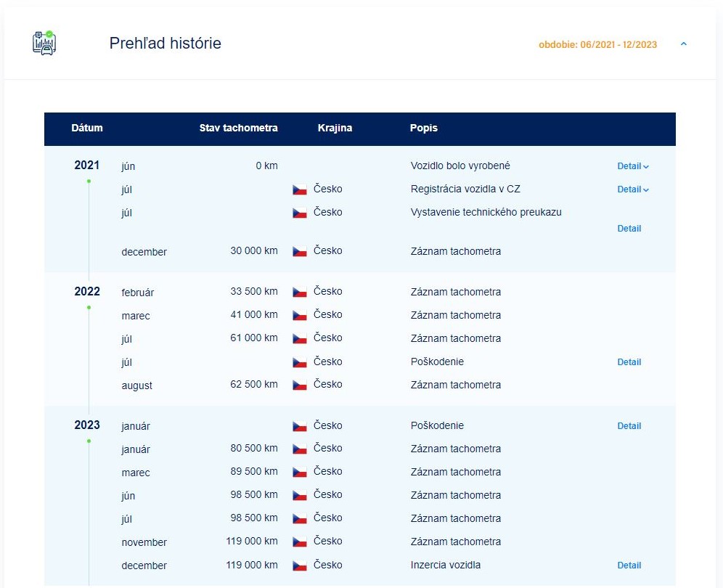Click the Stav tachometra column header

(x=238, y=128)
